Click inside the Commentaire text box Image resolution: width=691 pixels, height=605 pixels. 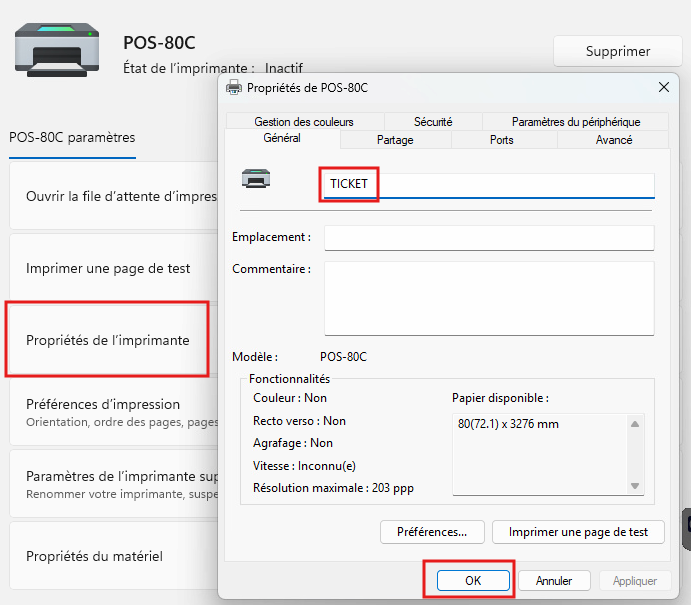coord(488,298)
